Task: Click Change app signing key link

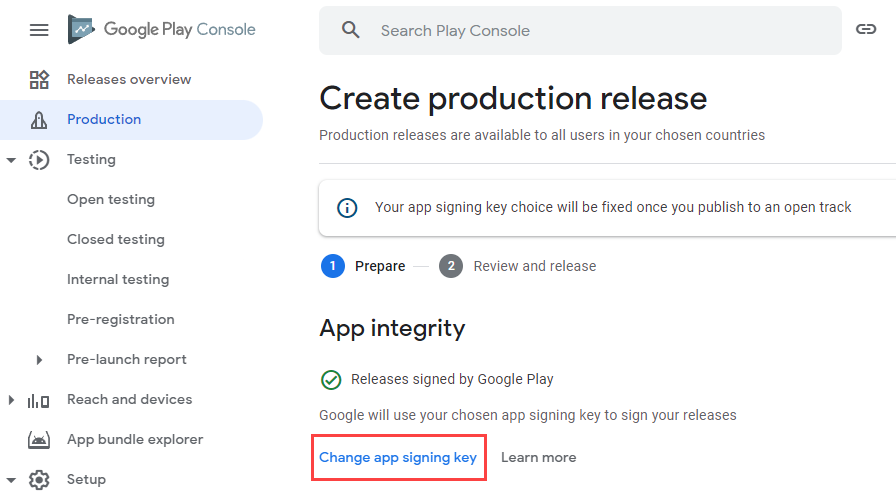Action: coord(398,458)
